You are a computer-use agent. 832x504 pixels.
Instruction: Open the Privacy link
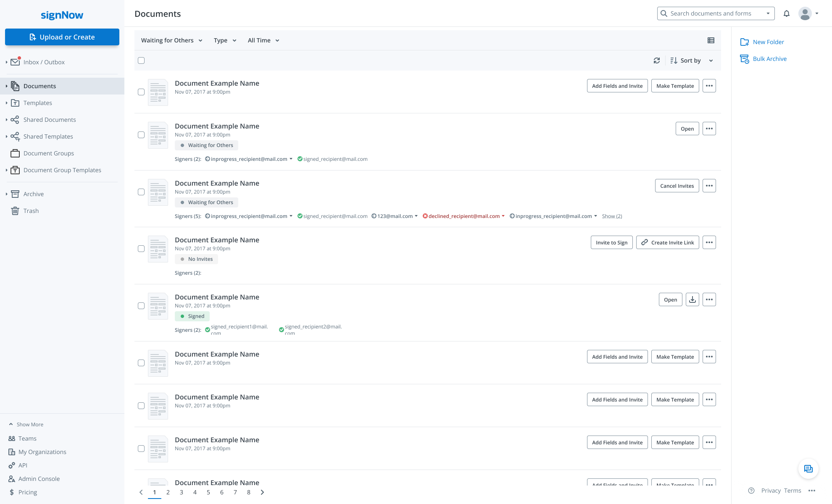771,491
